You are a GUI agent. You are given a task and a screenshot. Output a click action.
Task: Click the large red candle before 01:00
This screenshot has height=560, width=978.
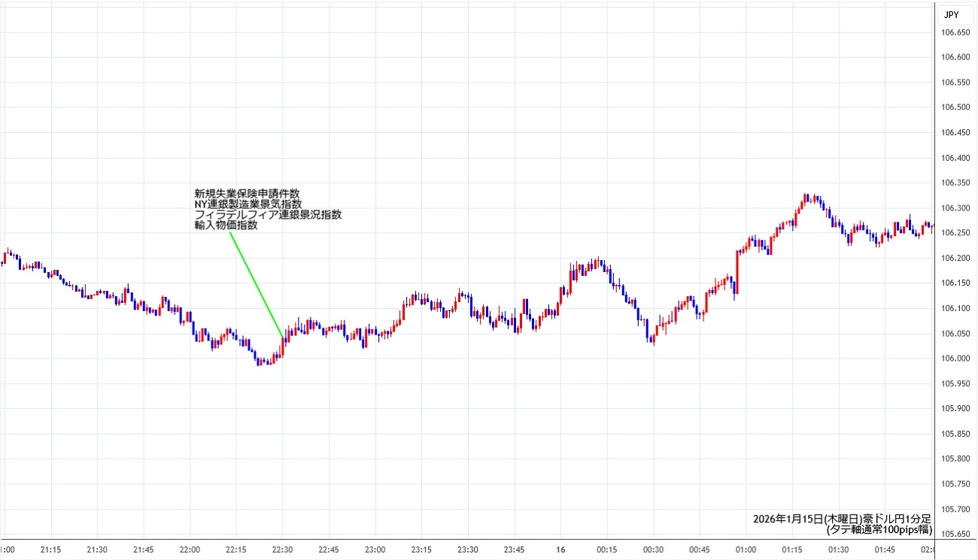click(x=737, y=271)
